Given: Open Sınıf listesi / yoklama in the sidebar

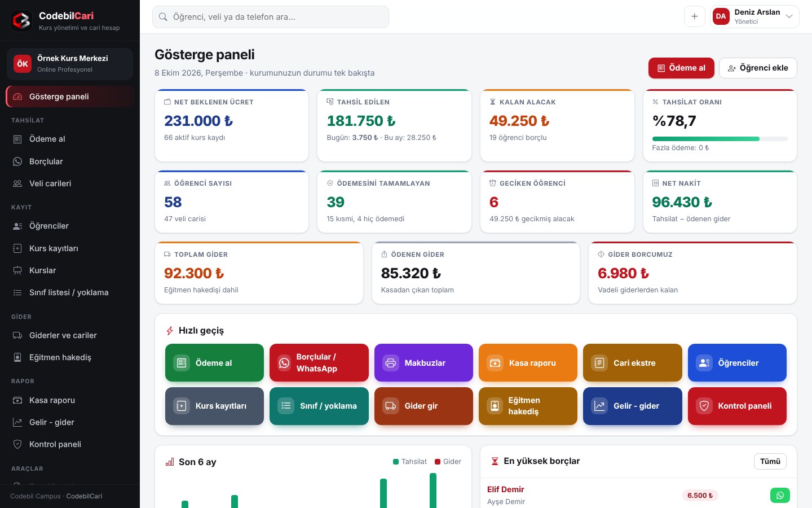Looking at the screenshot, I should (70, 292).
